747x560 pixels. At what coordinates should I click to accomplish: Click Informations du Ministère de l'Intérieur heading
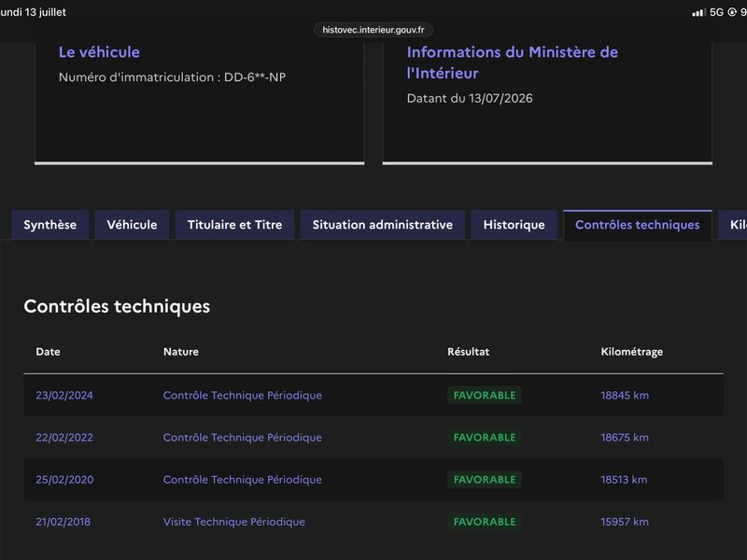click(x=513, y=63)
